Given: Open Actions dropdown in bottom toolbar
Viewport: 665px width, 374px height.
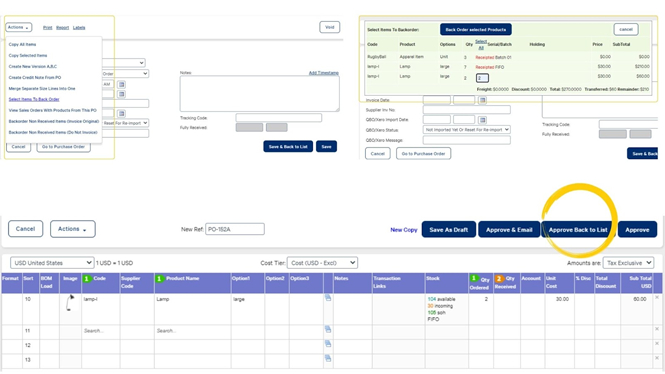Looking at the screenshot, I should [73, 229].
